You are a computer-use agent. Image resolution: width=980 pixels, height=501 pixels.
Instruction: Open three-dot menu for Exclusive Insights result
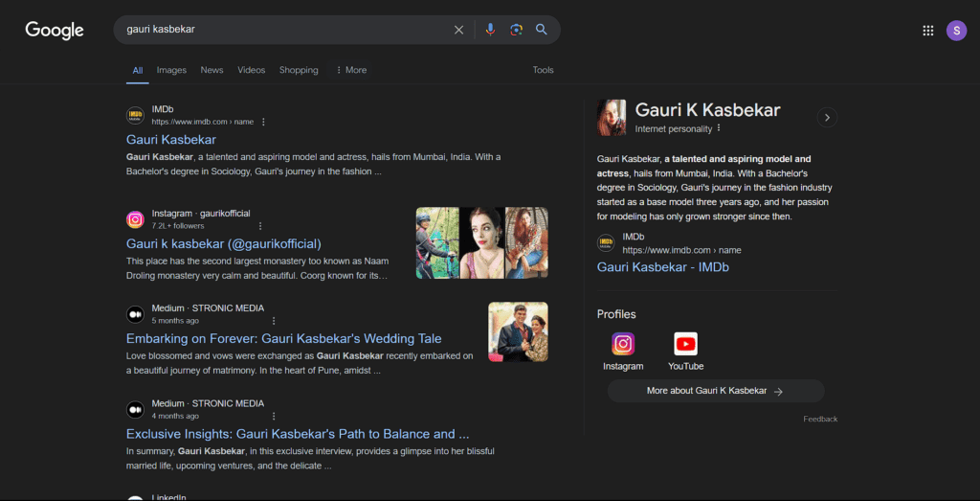tap(273, 416)
